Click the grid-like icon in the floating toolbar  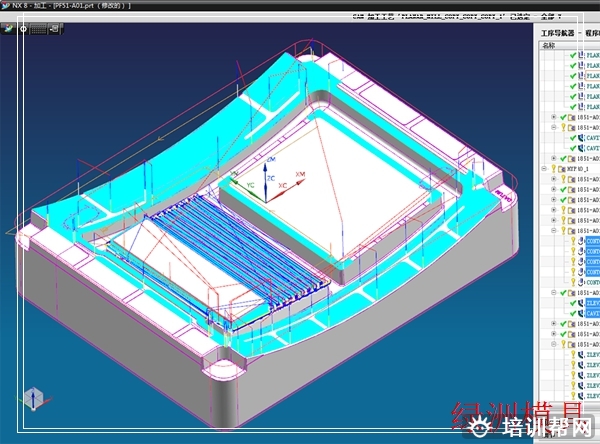[38, 29]
